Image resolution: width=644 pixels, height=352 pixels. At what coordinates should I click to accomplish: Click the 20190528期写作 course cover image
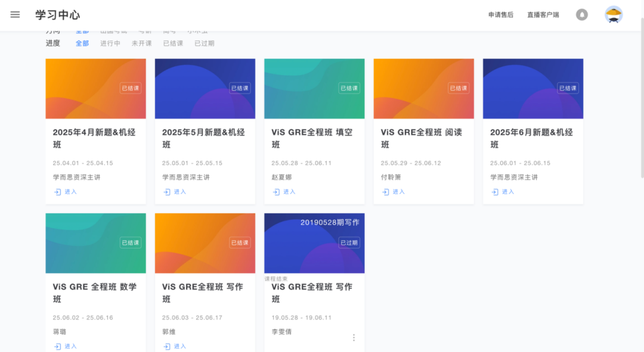tap(314, 243)
